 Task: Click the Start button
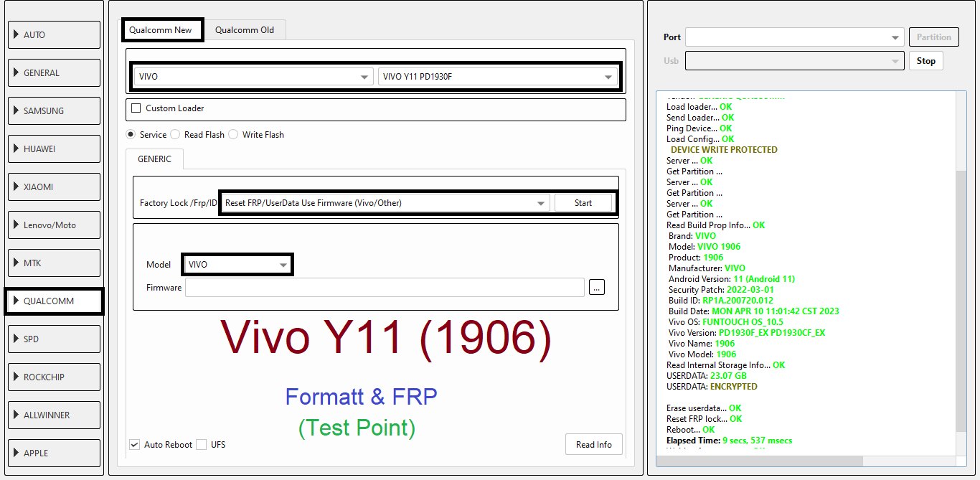(583, 203)
